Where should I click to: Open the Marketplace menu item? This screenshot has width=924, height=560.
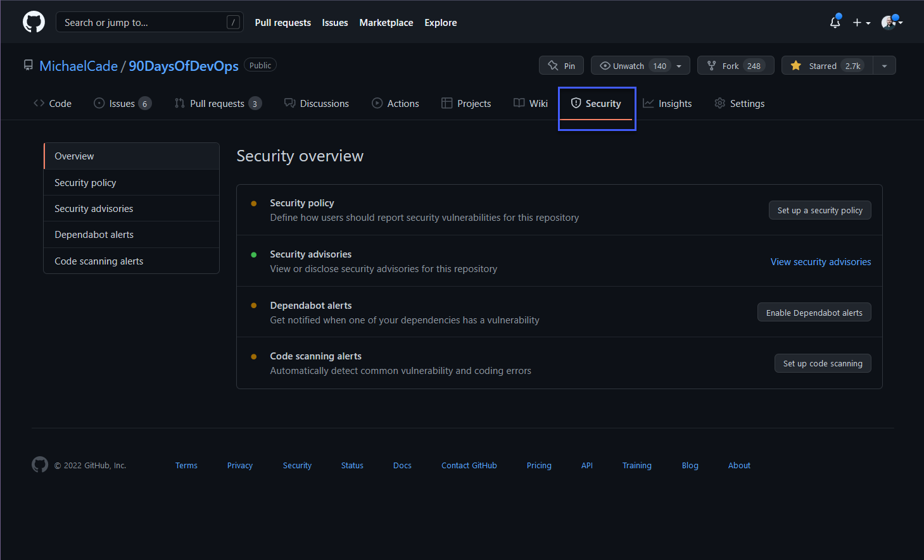click(386, 22)
